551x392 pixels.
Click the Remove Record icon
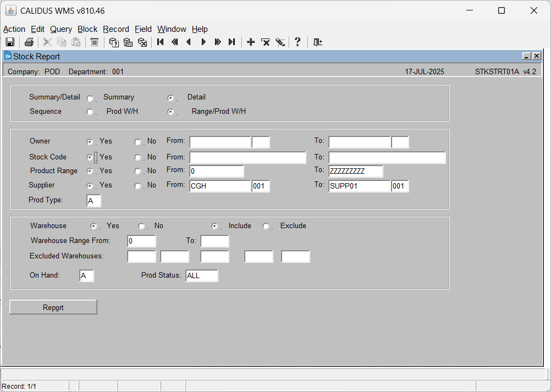265,42
